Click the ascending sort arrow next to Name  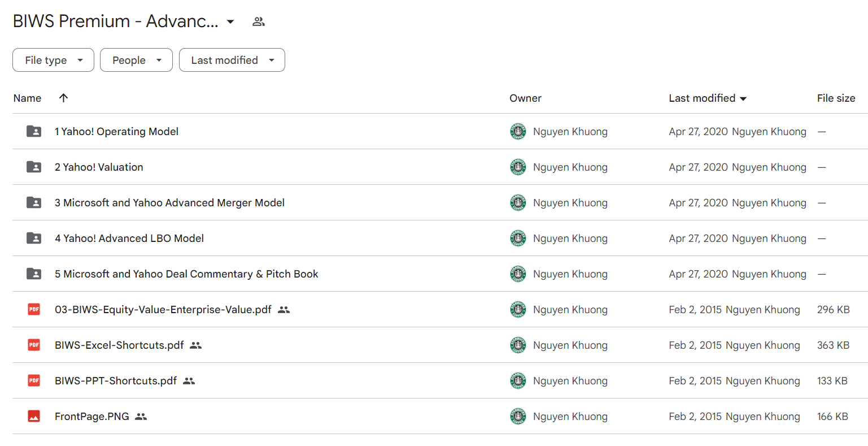point(63,98)
